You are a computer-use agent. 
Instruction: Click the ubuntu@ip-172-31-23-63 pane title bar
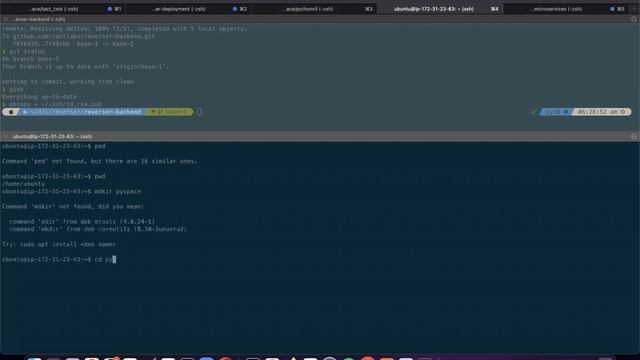(52, 136)
